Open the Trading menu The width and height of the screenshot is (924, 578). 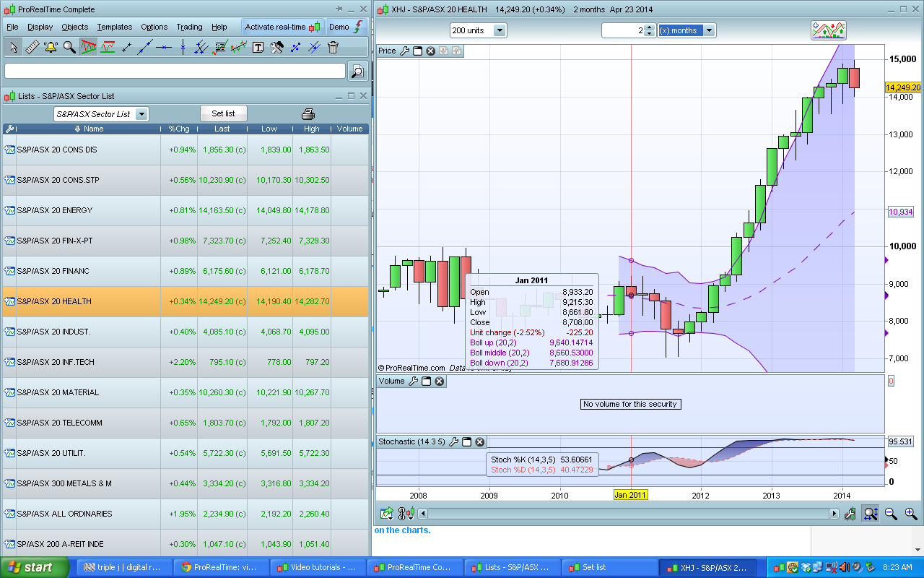click(x=189, y=27)
